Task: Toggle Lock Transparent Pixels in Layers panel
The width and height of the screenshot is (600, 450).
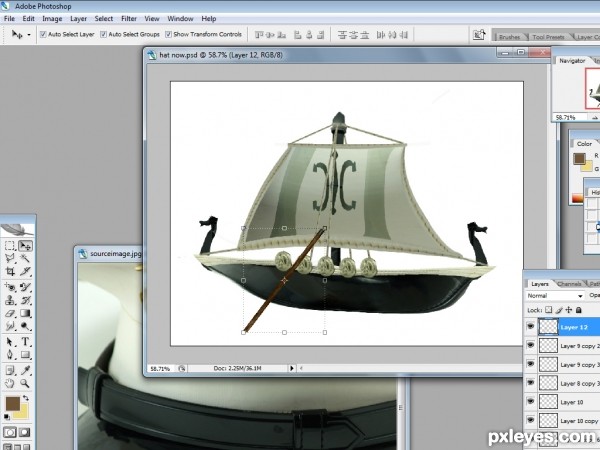Action: [x=549, y=310]
